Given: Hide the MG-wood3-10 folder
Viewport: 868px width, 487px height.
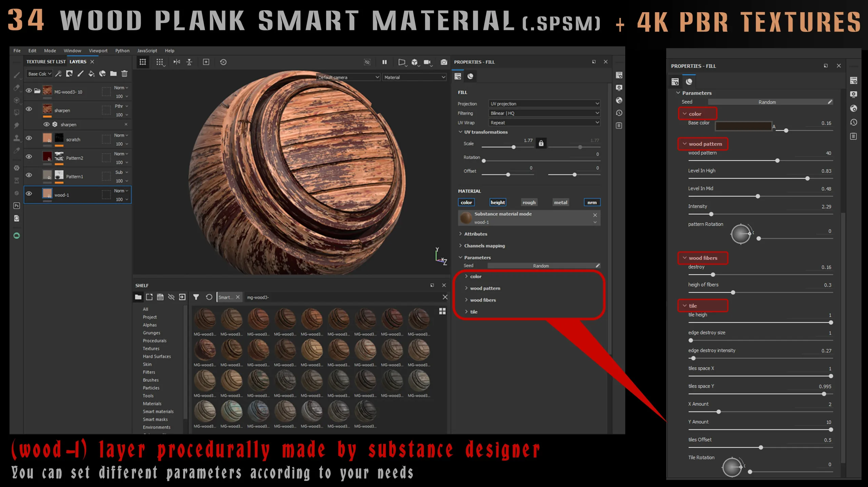Looking at the screenshot, I should [29, 91].
